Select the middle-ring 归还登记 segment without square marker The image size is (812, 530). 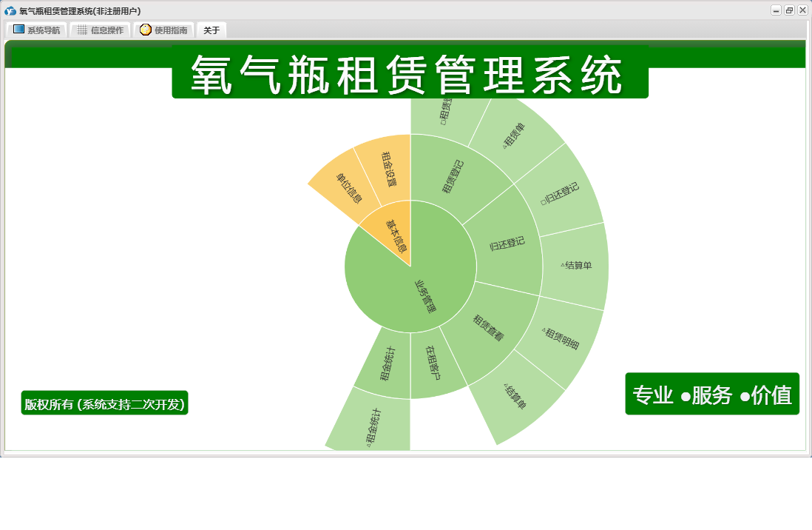[x=507, y=243]
